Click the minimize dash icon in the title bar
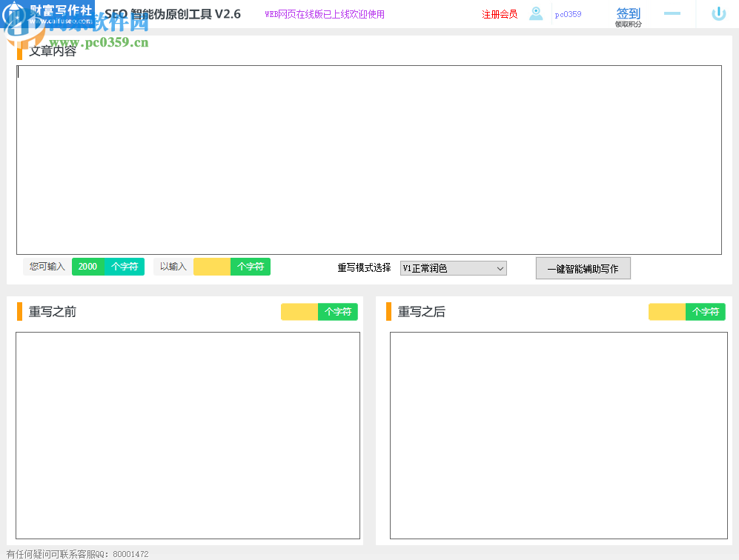This screenshot has width=739, height=560. [672, 13]
